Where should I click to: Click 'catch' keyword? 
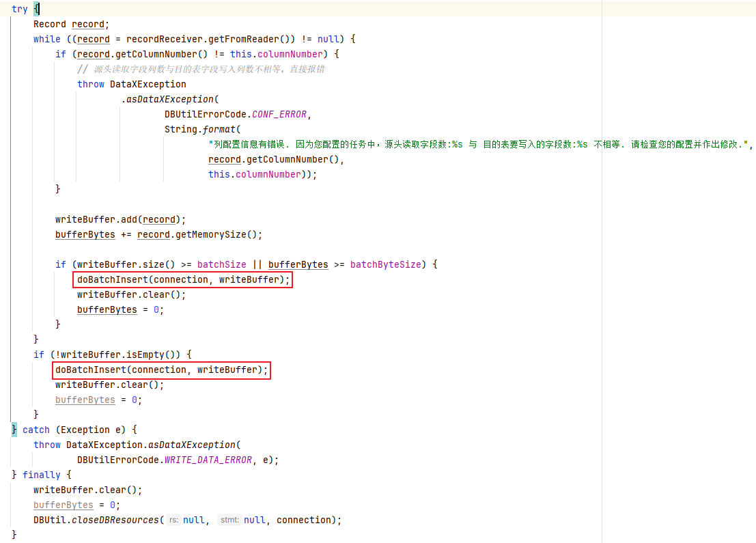pos(36,430)
